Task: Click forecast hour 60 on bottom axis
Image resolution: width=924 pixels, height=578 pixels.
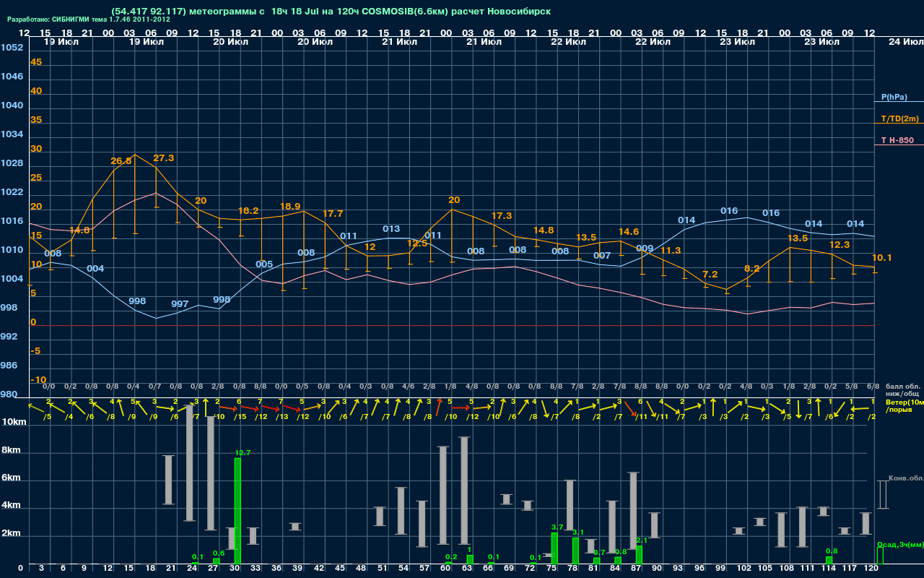Action: (445, 569)
